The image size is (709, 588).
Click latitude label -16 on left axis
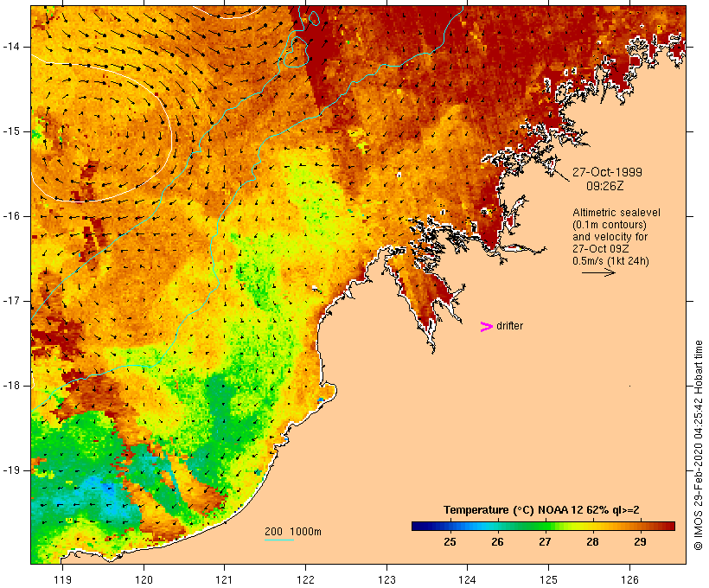(x=11, y=216)
